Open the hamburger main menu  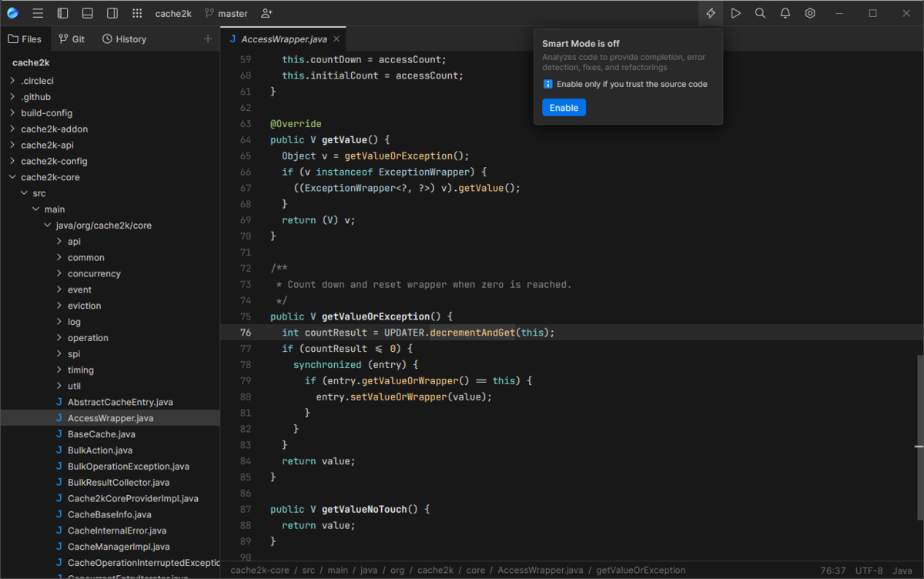point(38,13)
